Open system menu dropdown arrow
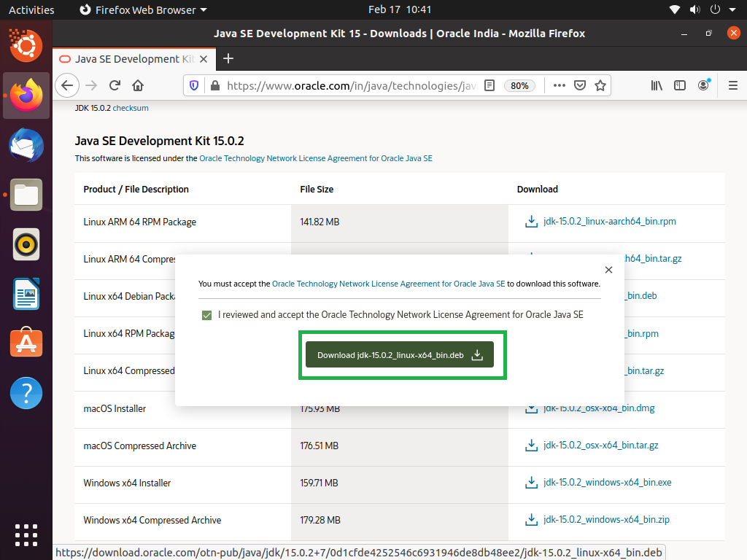The width and height of the screenshot is (747, 560). tap(732, 9)
